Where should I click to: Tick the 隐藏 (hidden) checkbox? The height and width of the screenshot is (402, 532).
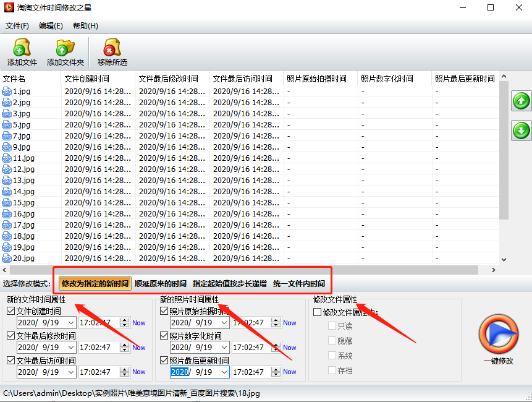[332, 341]
